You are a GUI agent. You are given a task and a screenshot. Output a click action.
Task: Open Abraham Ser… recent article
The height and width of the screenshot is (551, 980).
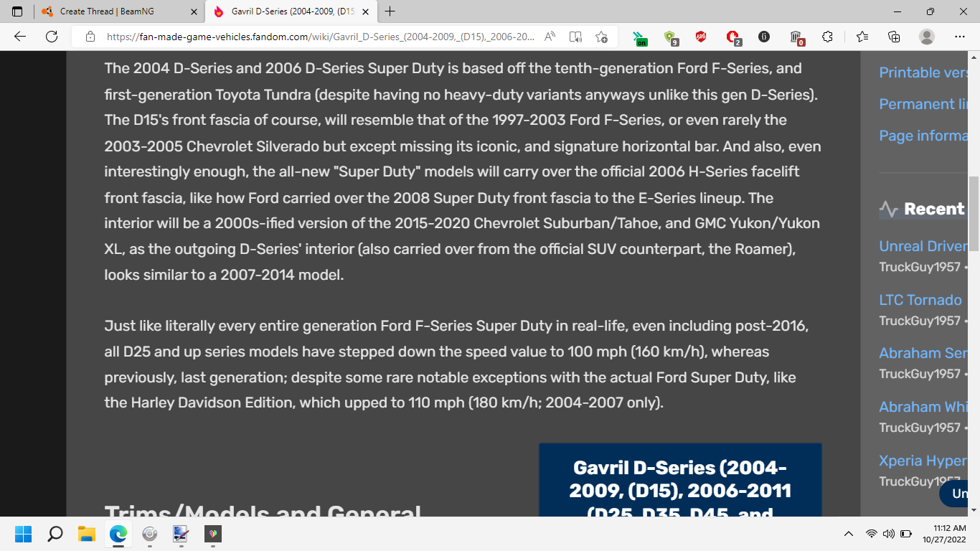[923, 353]
